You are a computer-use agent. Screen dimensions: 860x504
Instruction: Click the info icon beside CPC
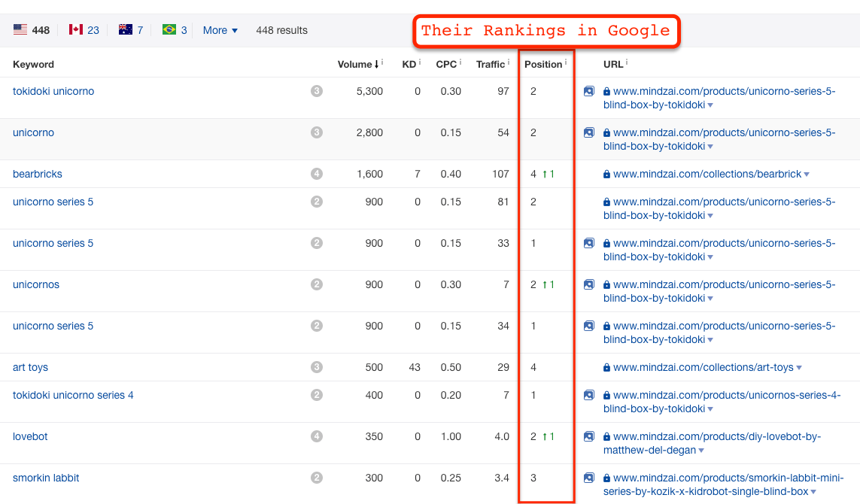pos(460,62)
